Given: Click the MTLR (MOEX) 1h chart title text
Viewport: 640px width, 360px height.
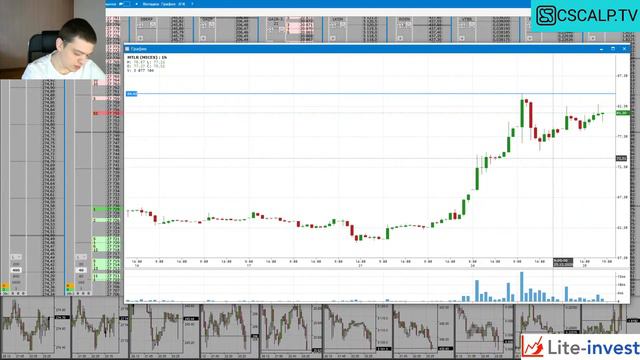Looking at the screenshot, I should tap(147, 58).
